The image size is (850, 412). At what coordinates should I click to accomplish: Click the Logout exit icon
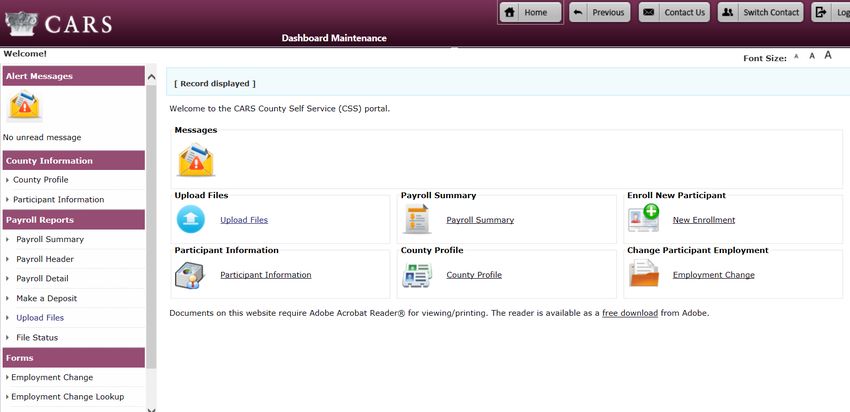[821, 12]
